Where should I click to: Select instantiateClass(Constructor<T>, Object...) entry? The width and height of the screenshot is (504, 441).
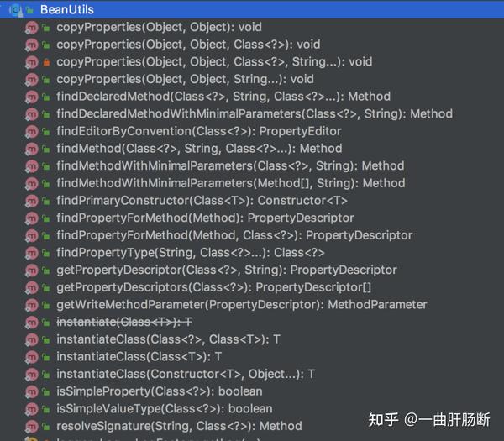click(x=186, y=374)
